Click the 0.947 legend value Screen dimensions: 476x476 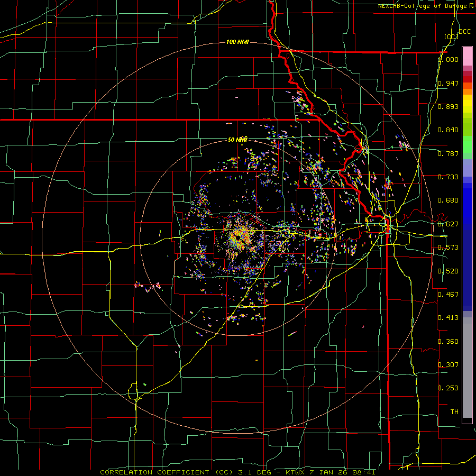pos(448,83)
